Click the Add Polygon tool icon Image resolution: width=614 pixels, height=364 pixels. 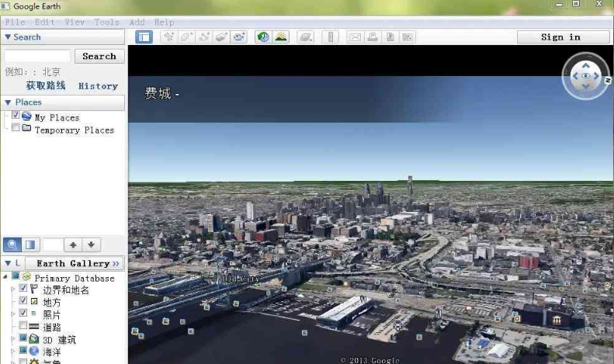(x=186, y=36)
